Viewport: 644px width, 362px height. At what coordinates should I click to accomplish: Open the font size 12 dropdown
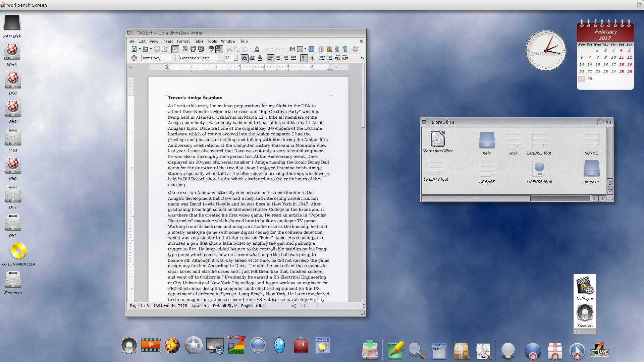(x=235, y=58)
